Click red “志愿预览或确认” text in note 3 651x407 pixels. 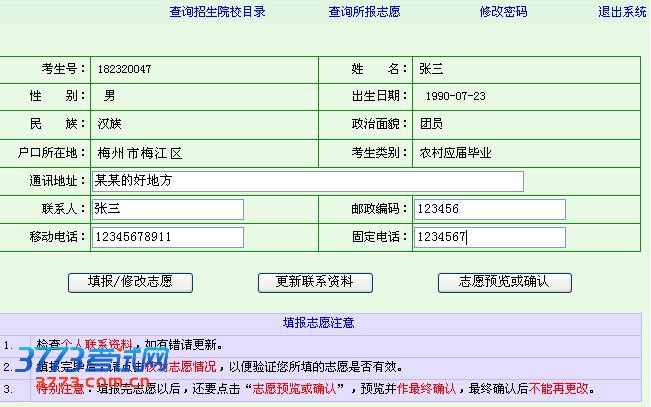coord(295,388)
